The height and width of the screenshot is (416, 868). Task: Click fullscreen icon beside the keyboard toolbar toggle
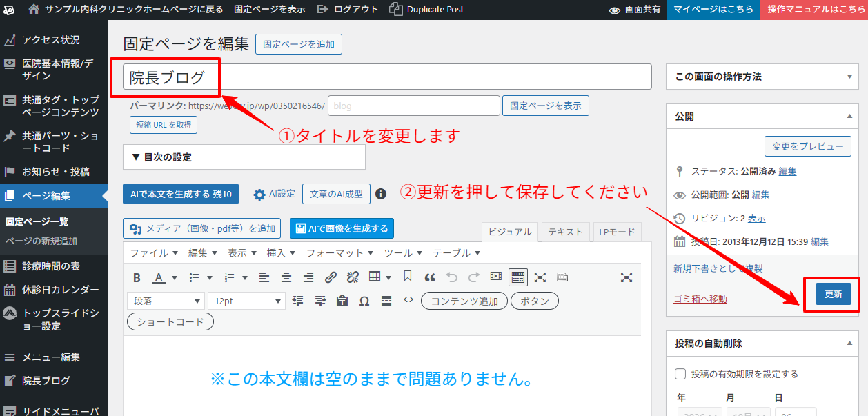540,277
